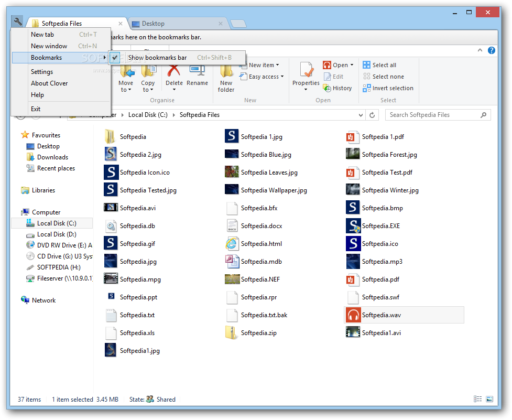Click the Edit button in ribbon
The height and width of the screenshot is (420, 512).
333,77
